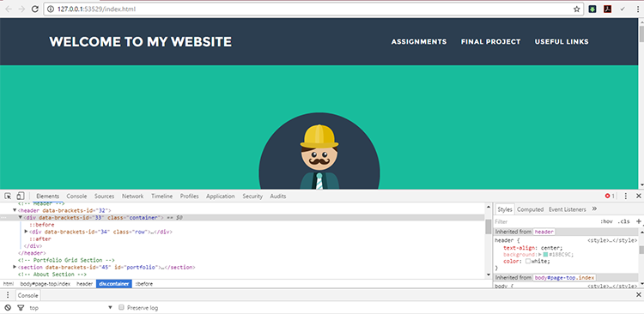Viewport: 644px width, 314px height.
Task: Select the Computed pane tab
Action: click(531, 209)
